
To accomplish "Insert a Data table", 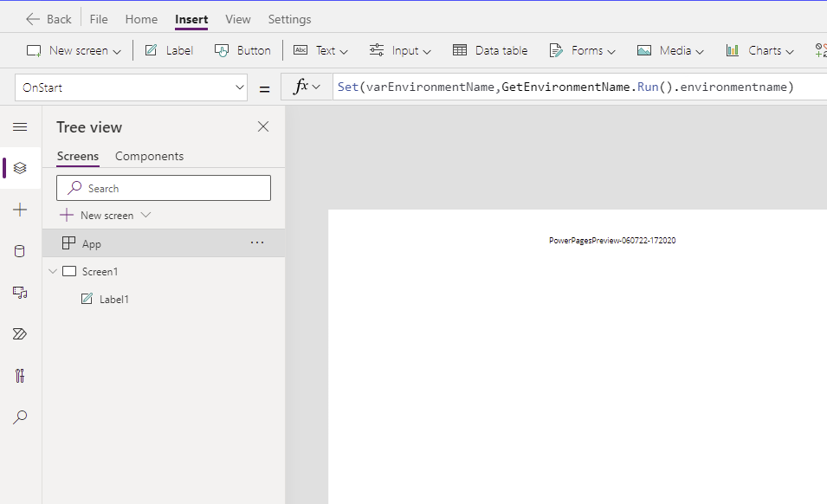I will [490, 50].
